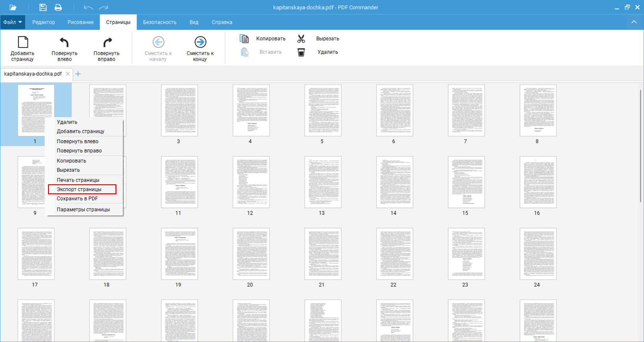Select page 21 thumbnail
The image size is (644, 342).
[323, 254]
